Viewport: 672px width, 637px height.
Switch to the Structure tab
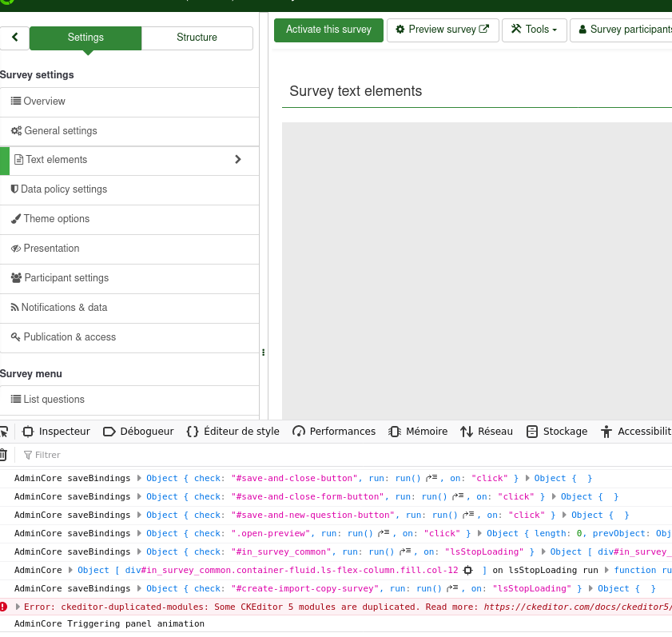pos(197,38)
